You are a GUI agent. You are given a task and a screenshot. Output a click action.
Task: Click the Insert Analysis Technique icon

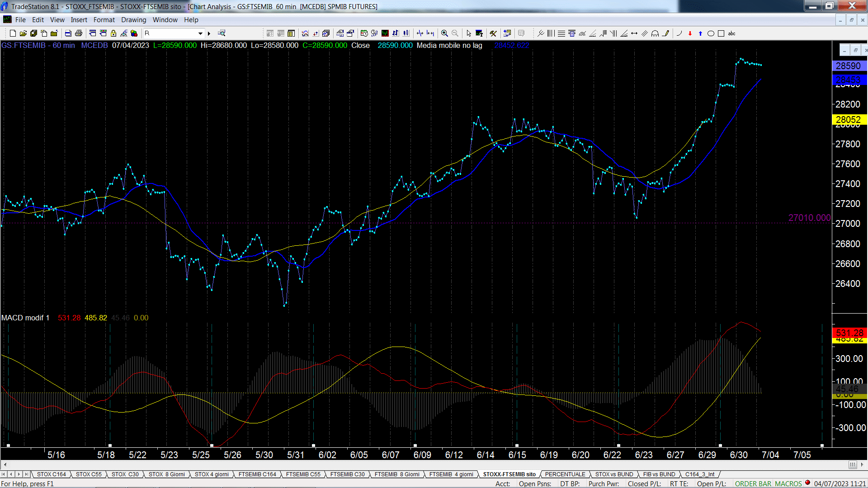305,33
